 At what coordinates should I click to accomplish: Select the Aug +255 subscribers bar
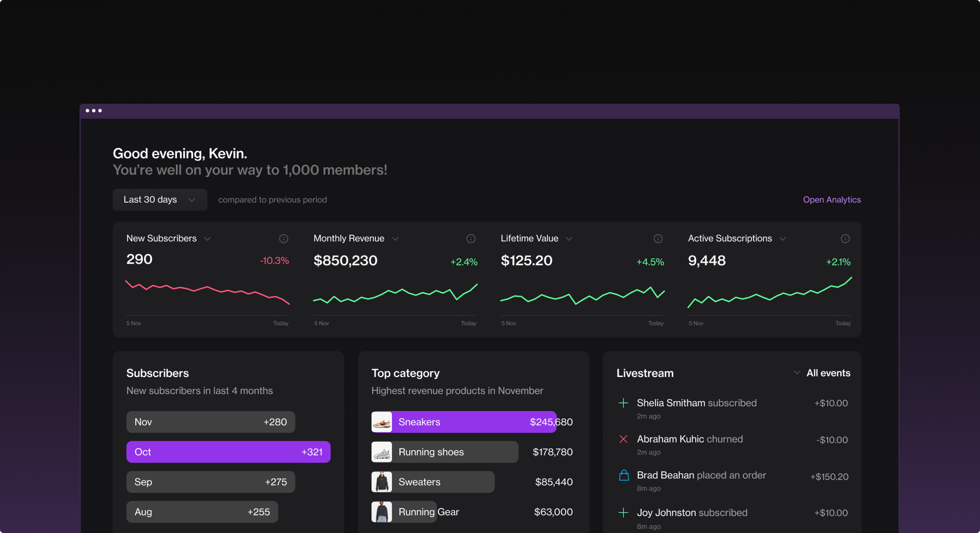tap(202, 512)
